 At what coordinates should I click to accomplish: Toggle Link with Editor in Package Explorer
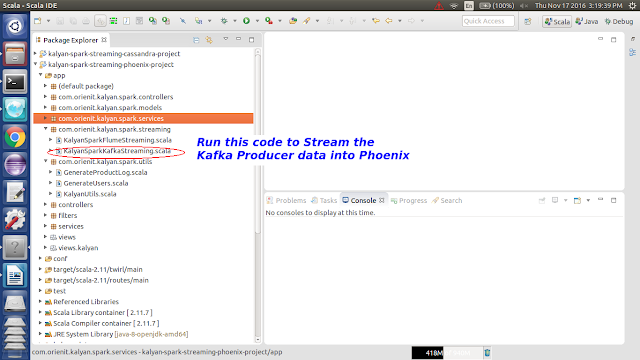pyautogui.click(x=209, y=40)
